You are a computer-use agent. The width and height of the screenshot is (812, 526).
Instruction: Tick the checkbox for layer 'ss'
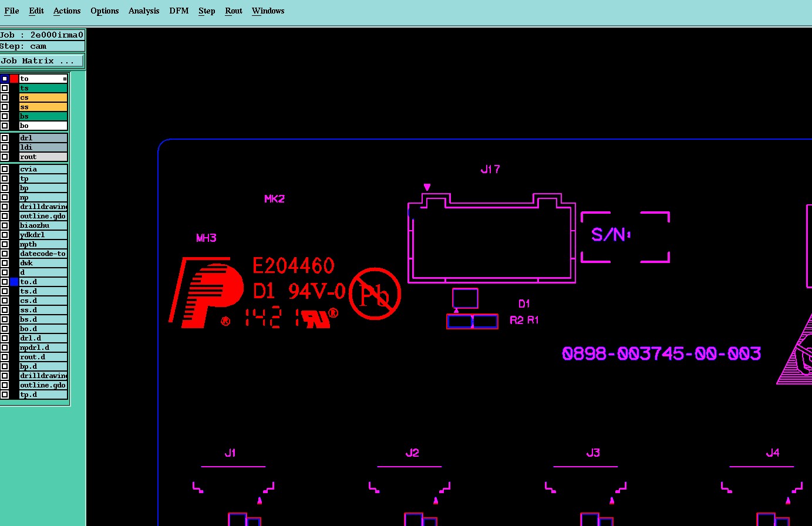[5, 107]
